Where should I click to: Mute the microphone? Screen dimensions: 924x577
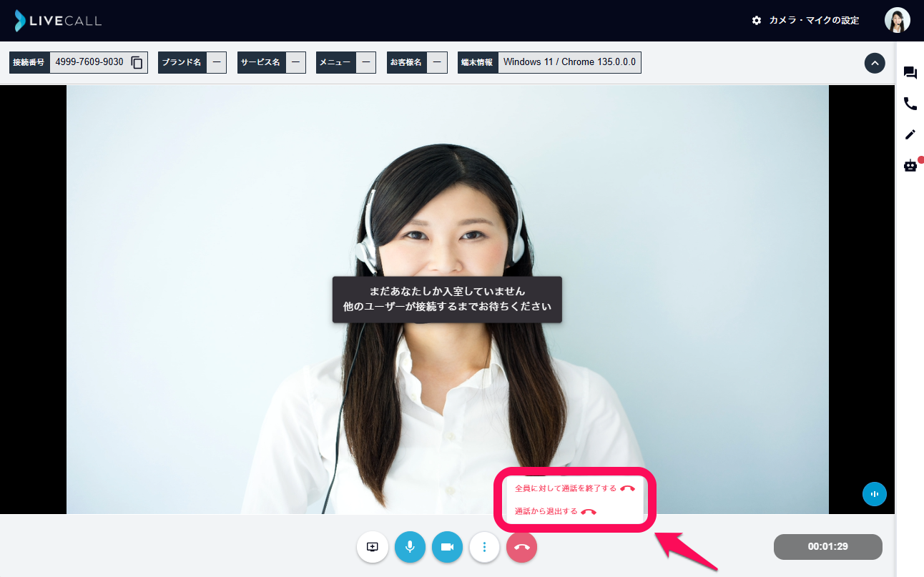point(410,547)
